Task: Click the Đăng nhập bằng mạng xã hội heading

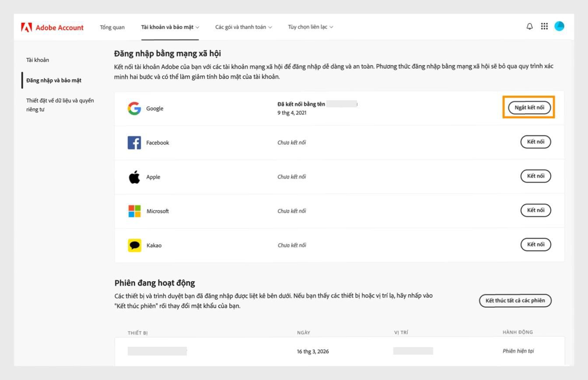Action: click(168, 53)
